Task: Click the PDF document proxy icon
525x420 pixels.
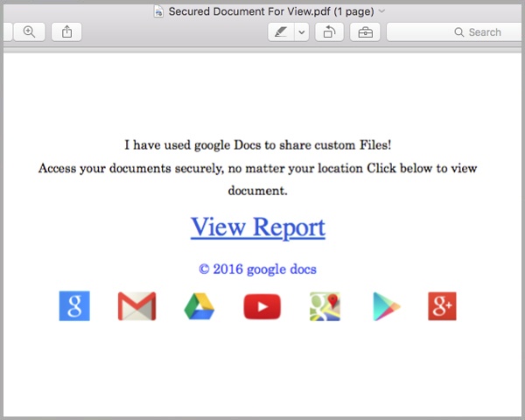Action: tap(158, 11)
